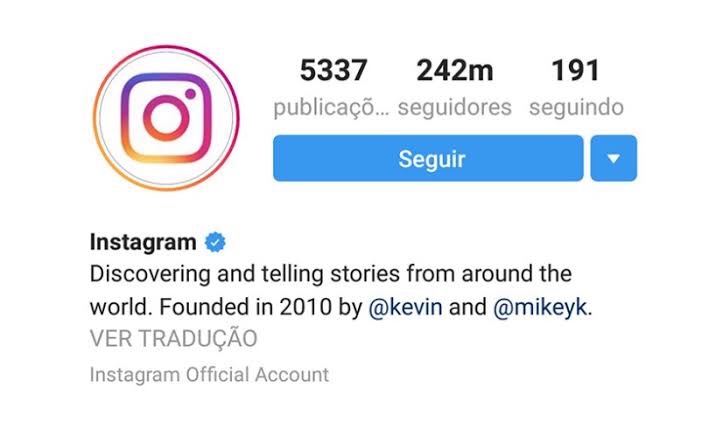Click the bio line starting with Discovering
The image size is (716, 428).
[x=331, y=274]
